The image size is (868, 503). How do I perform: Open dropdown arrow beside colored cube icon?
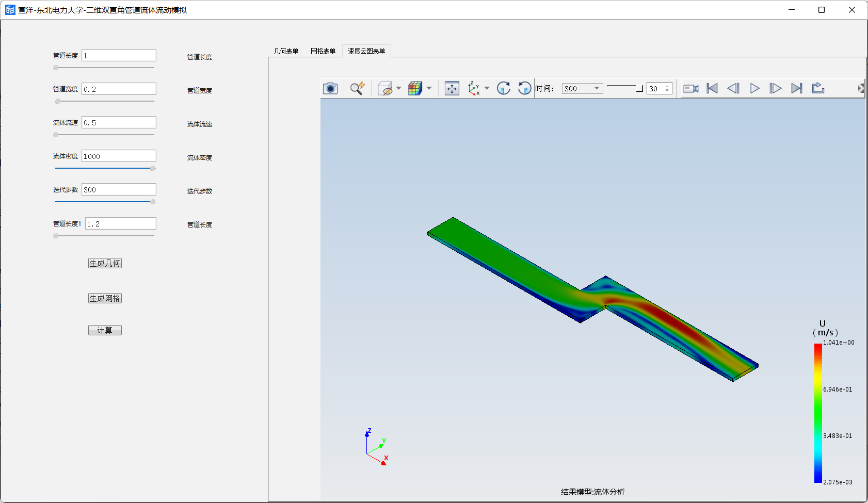(429, 89)
